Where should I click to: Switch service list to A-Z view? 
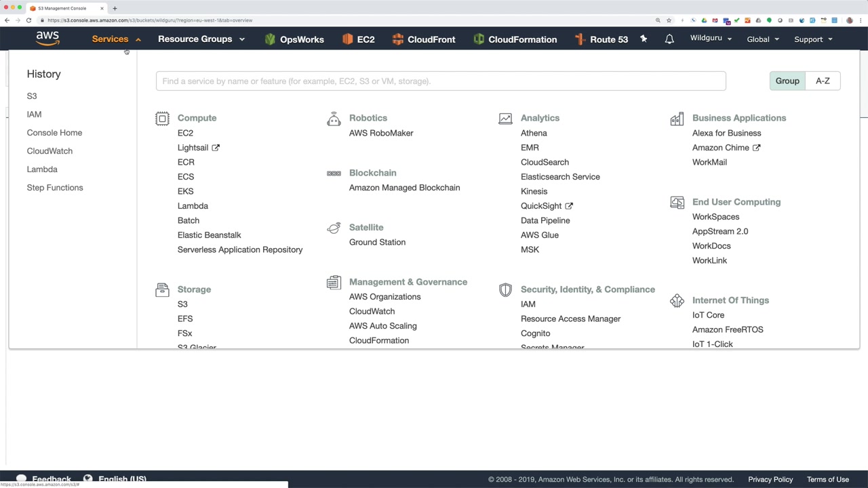(823, 81)
